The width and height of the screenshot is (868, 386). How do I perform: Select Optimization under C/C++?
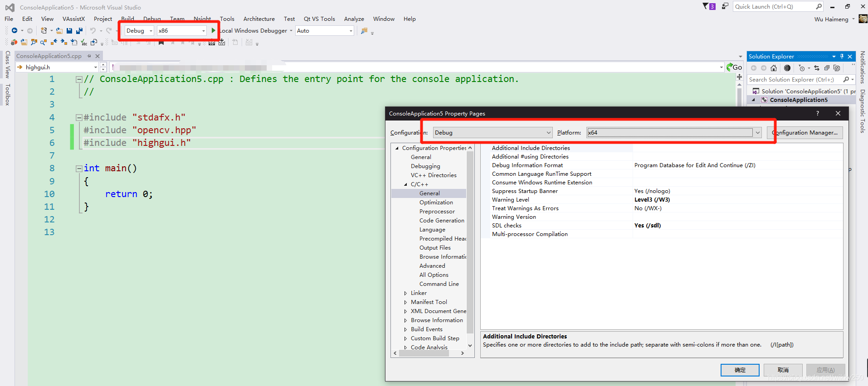pos(436,203)
